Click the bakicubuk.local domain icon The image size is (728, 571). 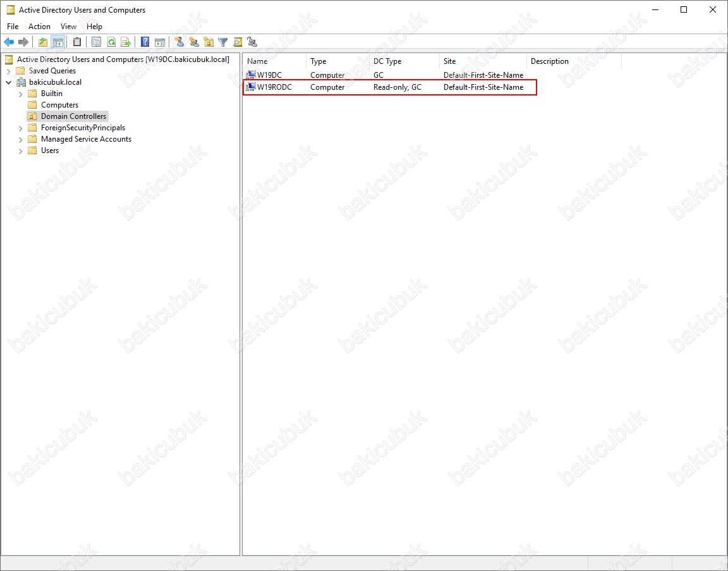[x=21, y=82]
